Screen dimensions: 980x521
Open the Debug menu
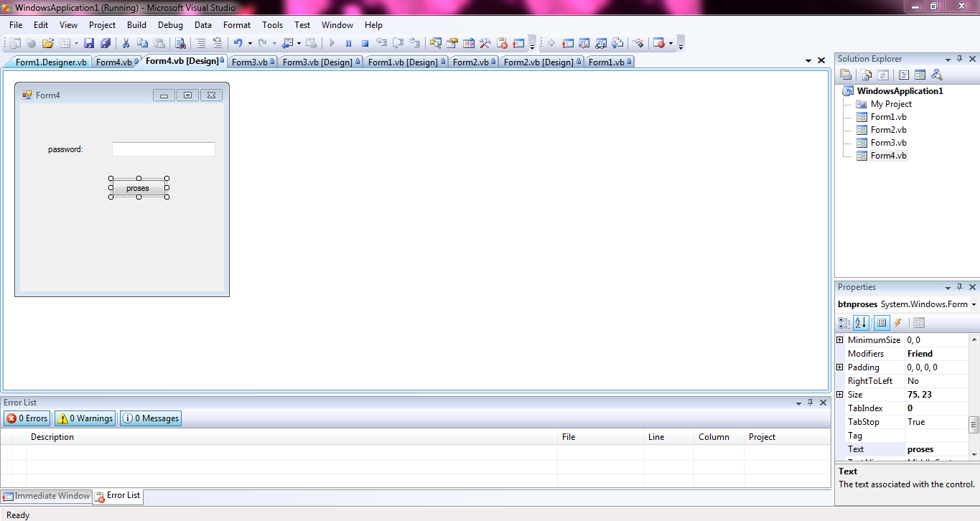pos(170,24)
